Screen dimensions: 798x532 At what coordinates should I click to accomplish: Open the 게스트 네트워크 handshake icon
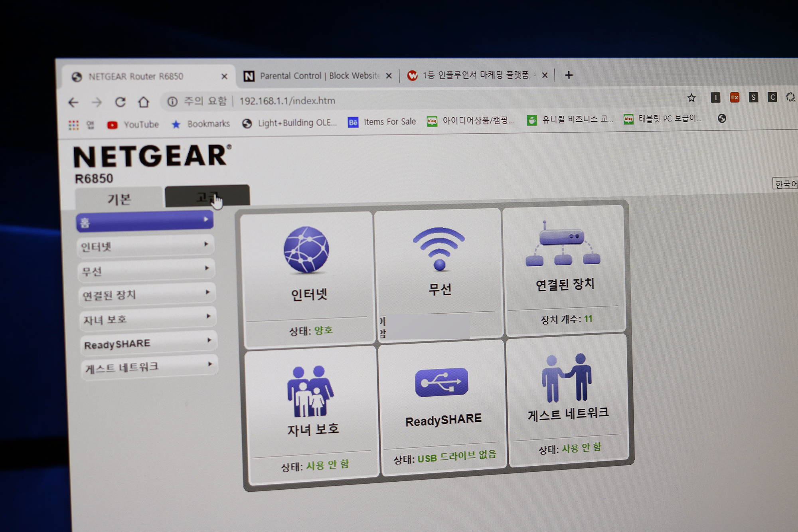[x=566, y=378]
